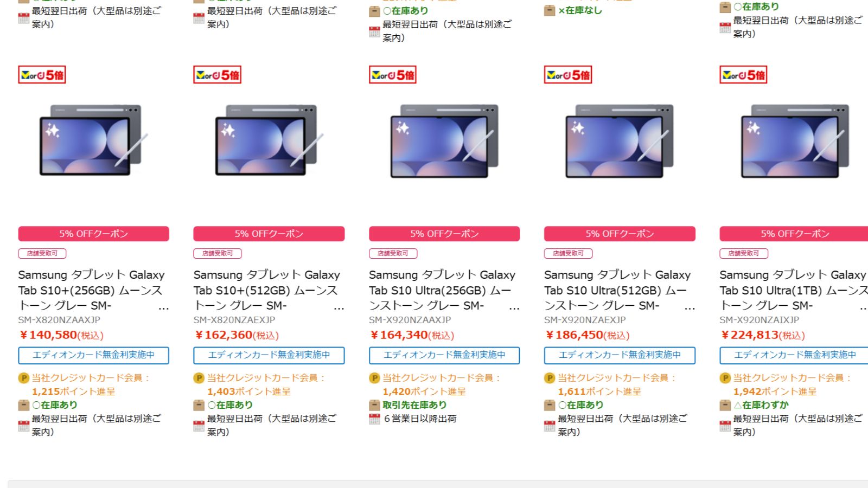The height and width of the screenshot is (488, 868).
Task: Click エディオンカード無金利実施中 under ¥164,340
Action: tap(444, 355)
